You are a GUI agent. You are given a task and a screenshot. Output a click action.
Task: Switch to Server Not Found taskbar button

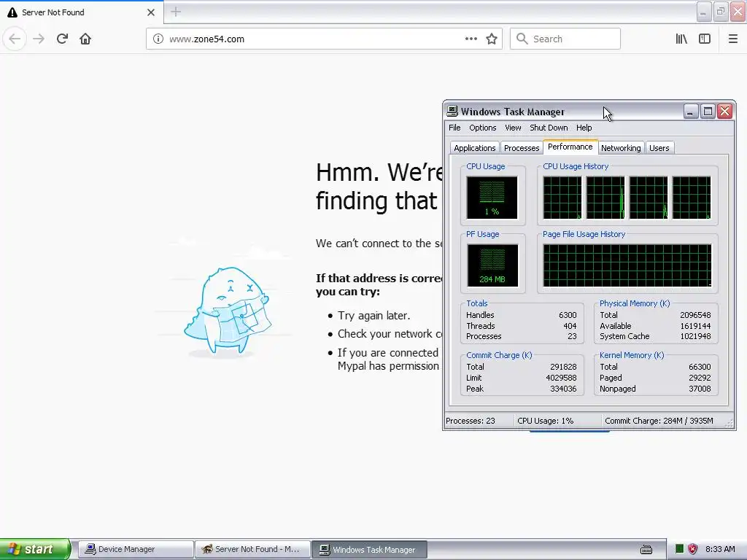[252, 550]
